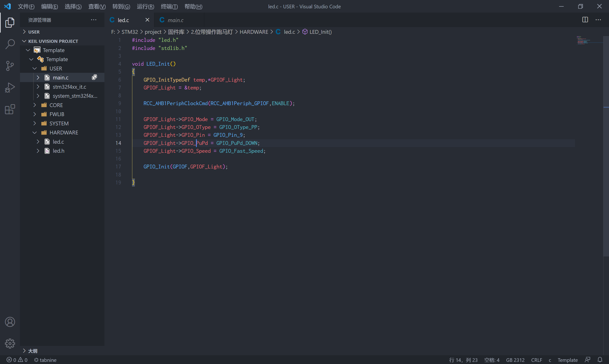Open the 终端(T) menu
The width and height of the screenshot is (609, 364).
(x=169, y=6)
